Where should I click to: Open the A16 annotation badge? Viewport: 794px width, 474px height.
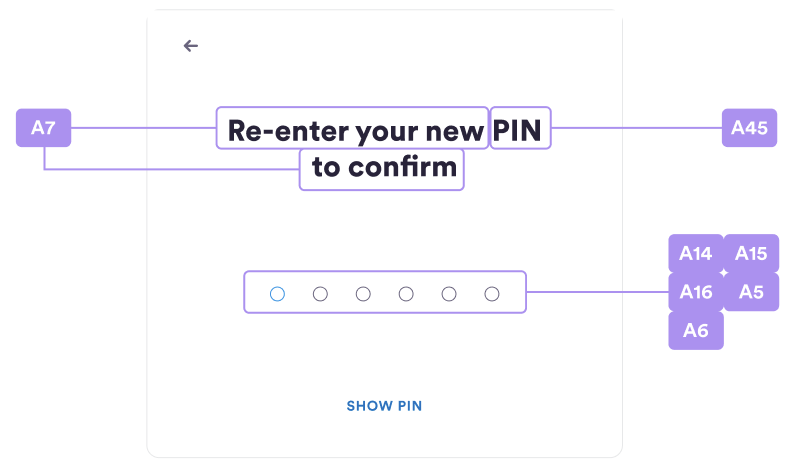click(x=696, y=292)
